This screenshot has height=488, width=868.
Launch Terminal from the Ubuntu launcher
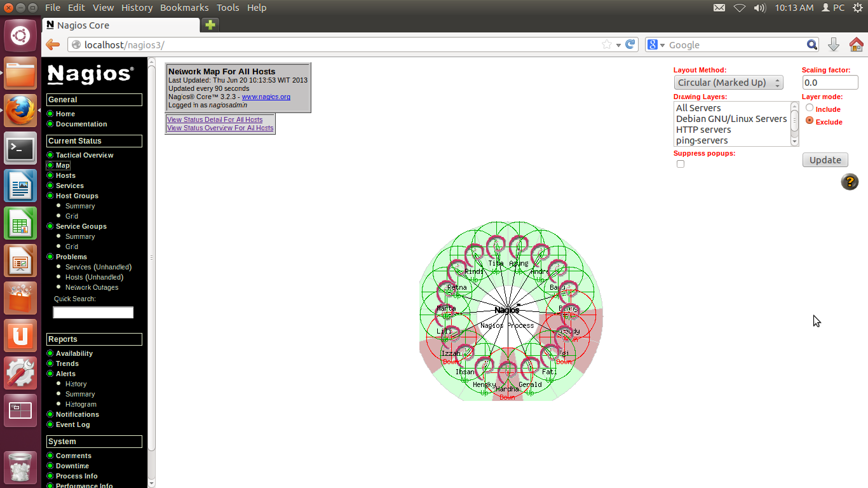tap(20, 149)
